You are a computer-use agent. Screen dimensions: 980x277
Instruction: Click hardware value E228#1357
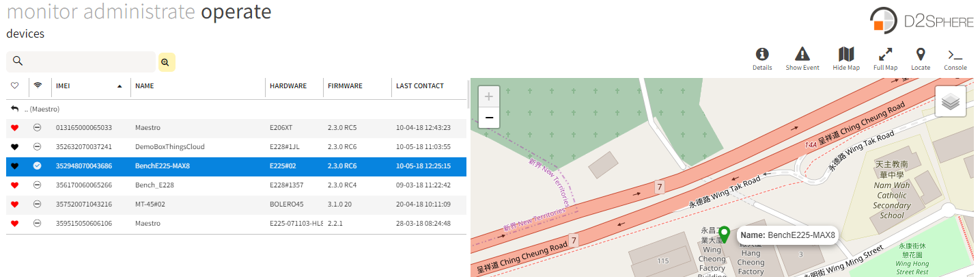point(287,185)
